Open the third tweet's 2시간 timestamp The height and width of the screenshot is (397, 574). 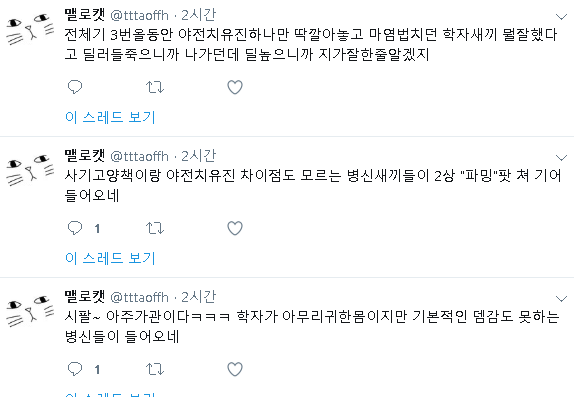pos(199,297)
